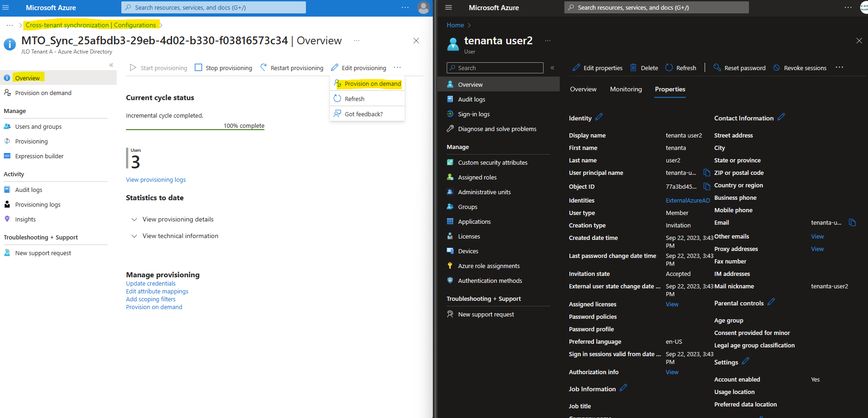
Task: Click the ExternalAzureAD identities link
Action: (688, 200)
